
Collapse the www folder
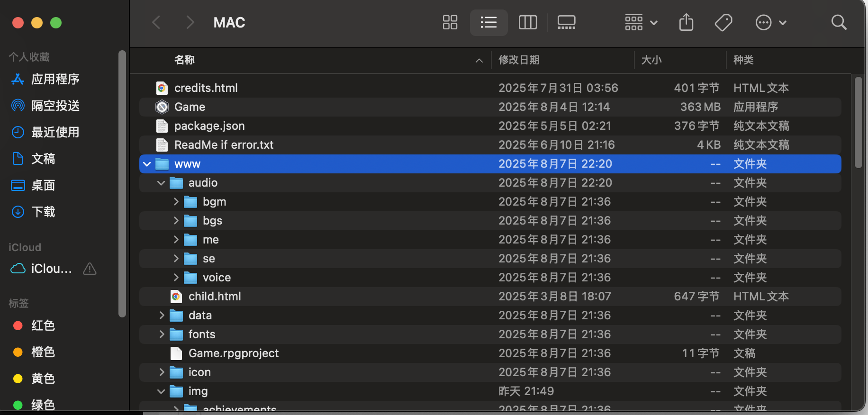[147, 164]
